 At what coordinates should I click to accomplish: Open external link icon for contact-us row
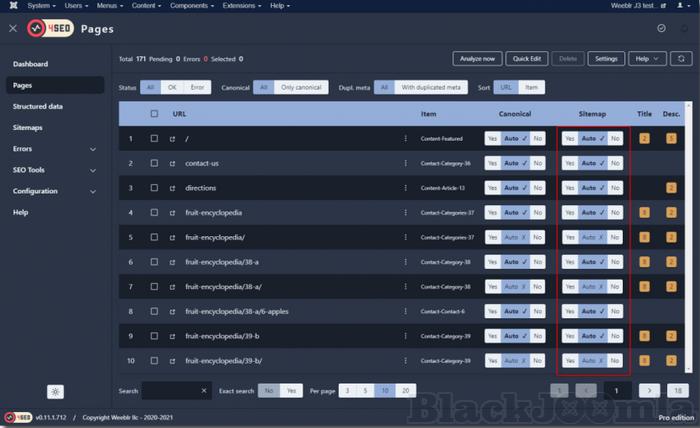pyautogui.click(x=172, y=163)
